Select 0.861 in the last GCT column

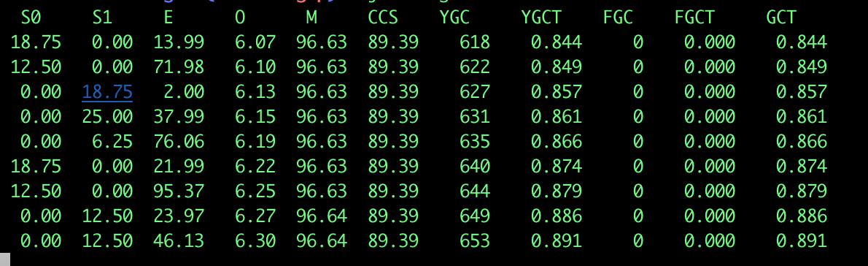click(802, 116)
